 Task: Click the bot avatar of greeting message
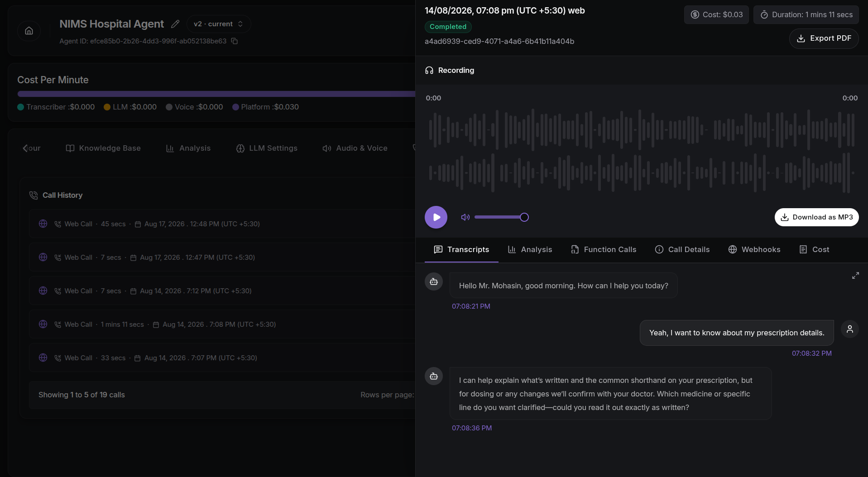(x=434, y=282)
